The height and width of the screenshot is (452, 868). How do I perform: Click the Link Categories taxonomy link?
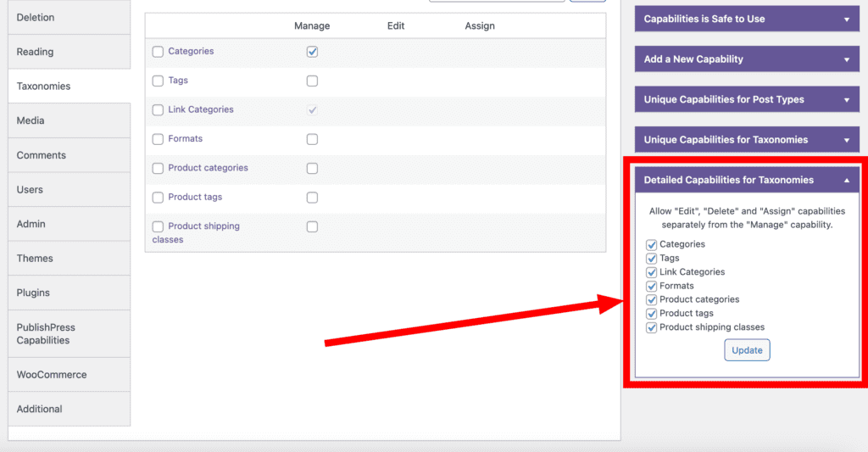coord(200,109)
